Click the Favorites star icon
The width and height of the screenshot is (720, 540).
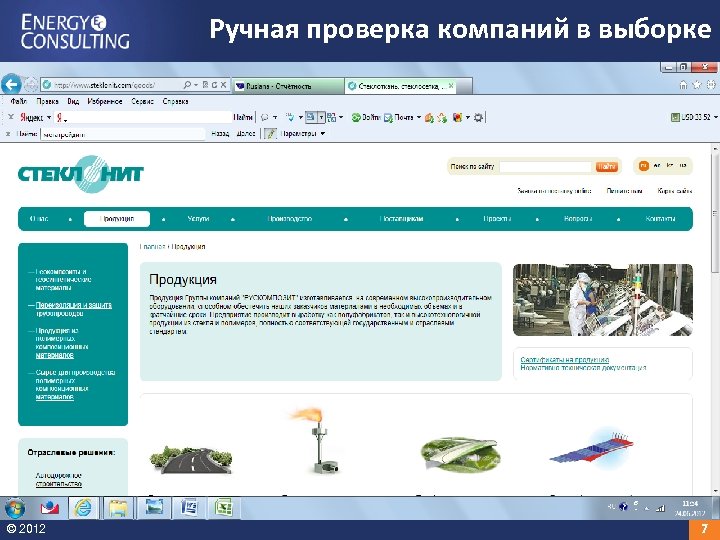point(697,85)
